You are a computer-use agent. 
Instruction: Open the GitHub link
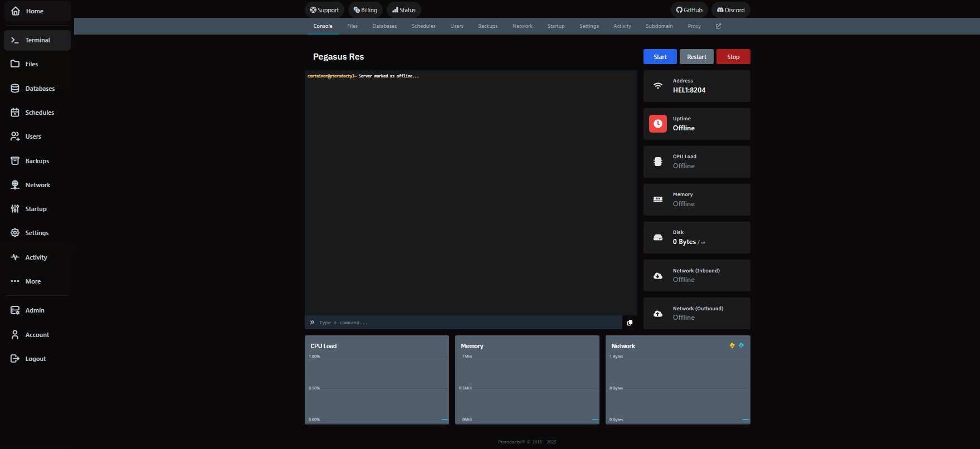[x=689, y=10]
